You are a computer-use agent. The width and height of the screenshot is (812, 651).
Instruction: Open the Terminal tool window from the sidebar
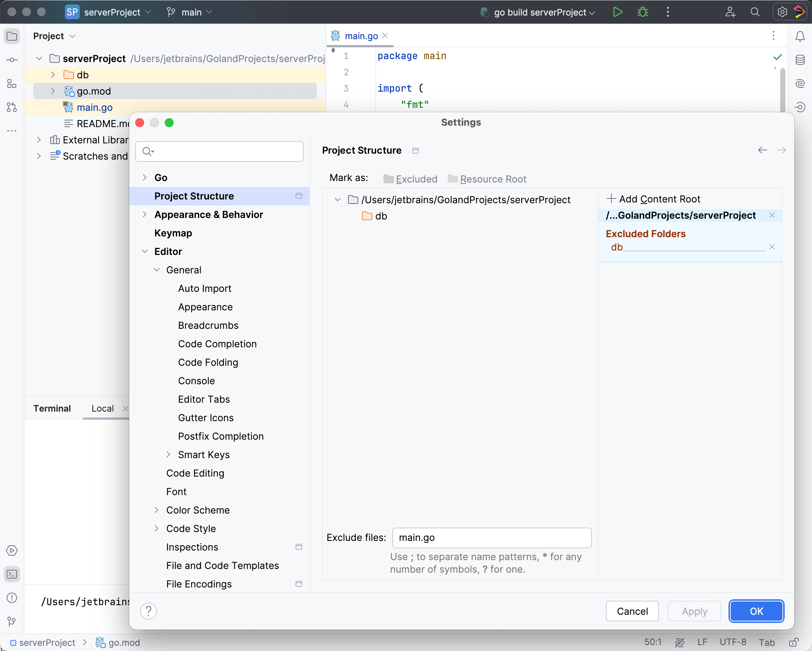12,574
